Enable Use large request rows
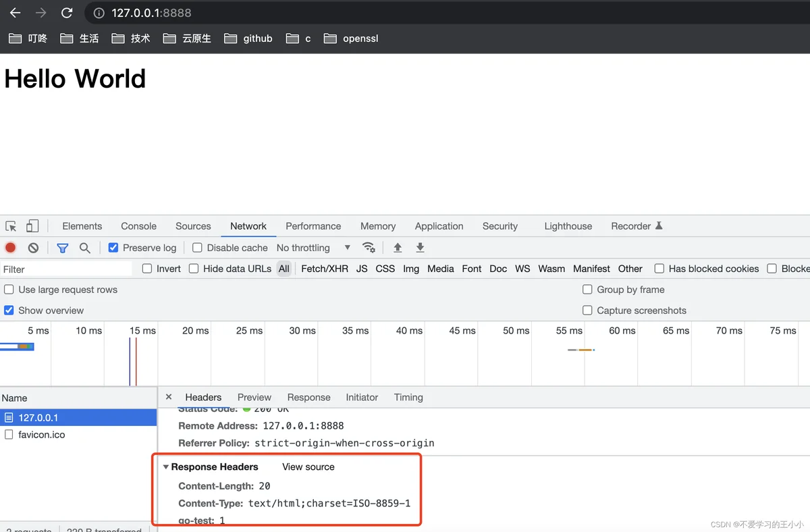 [9, 290]
